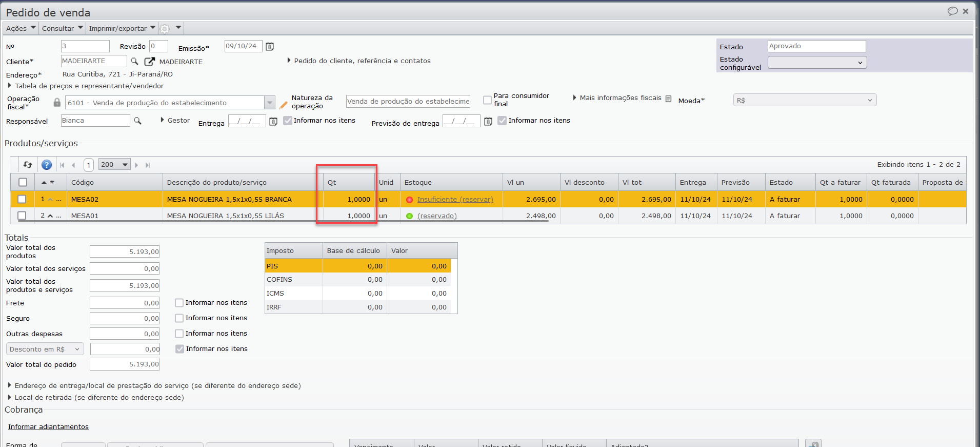980x447 pixels.
Task: Toggle Informar nos itens for Desconto
Action: [x=179, y=349]
